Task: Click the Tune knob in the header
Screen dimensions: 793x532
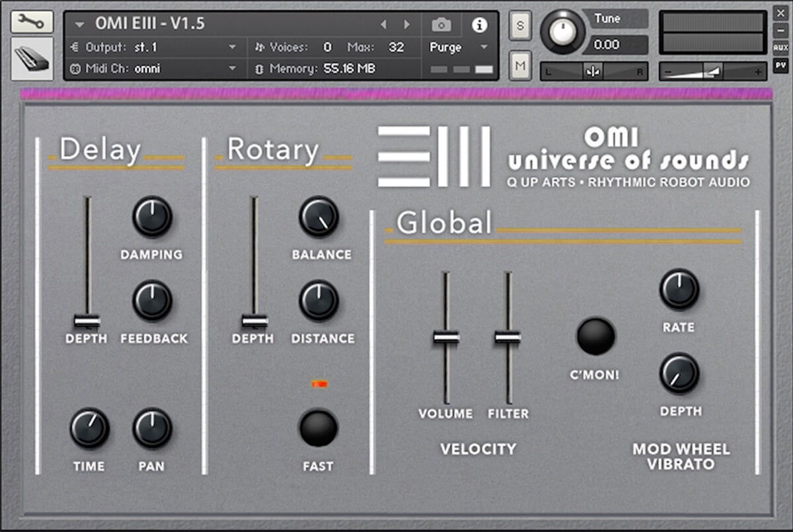Action: pos(563,31)
